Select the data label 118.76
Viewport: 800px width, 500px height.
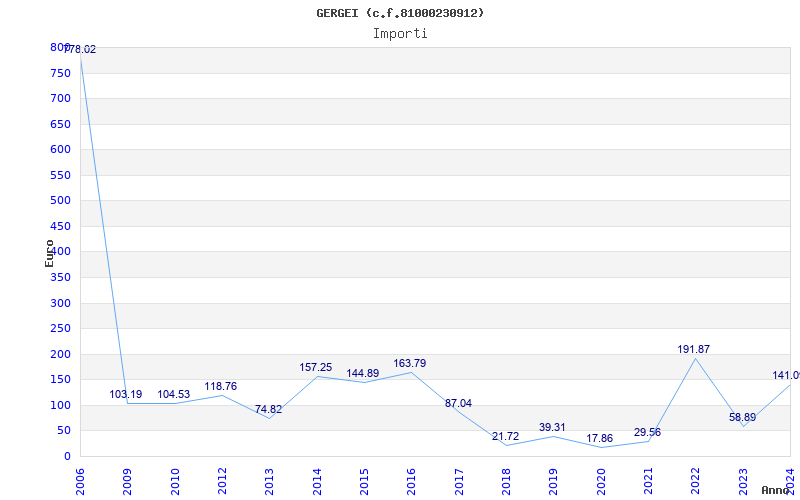220,387
